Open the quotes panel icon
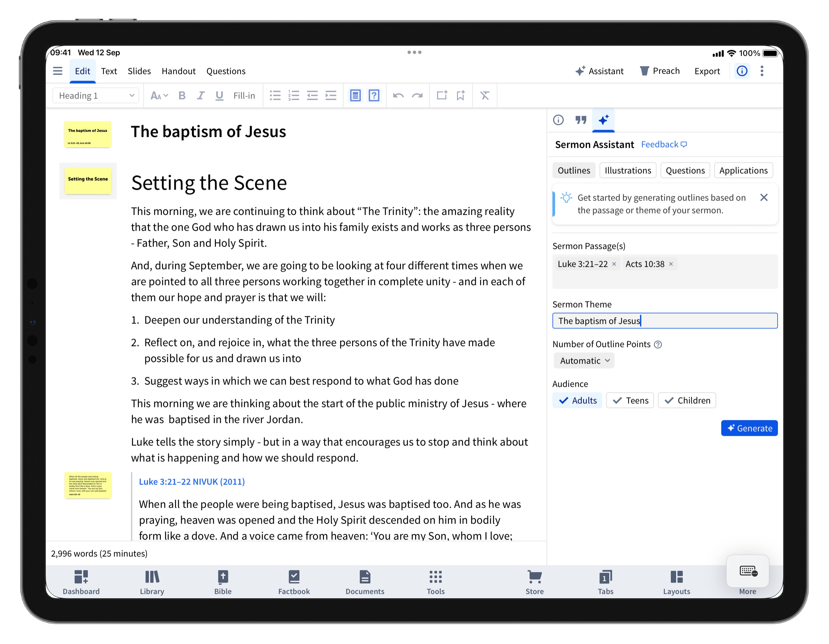 [580, 120]
